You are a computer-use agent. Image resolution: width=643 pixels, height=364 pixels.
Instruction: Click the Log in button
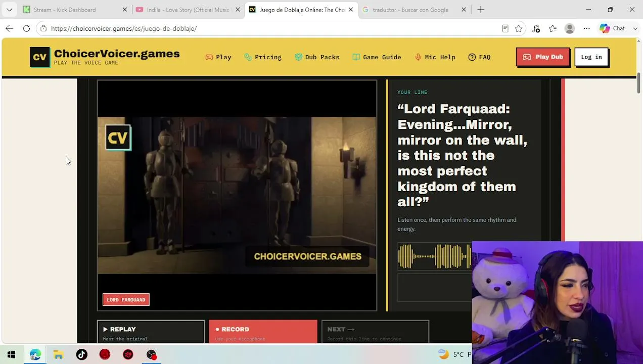click(591, 57)
